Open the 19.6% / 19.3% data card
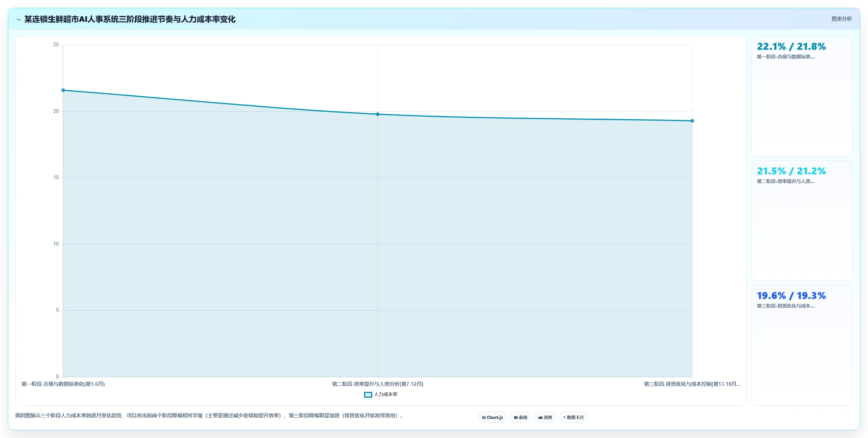The image size is (868, 438). click(x=802, y=345)
